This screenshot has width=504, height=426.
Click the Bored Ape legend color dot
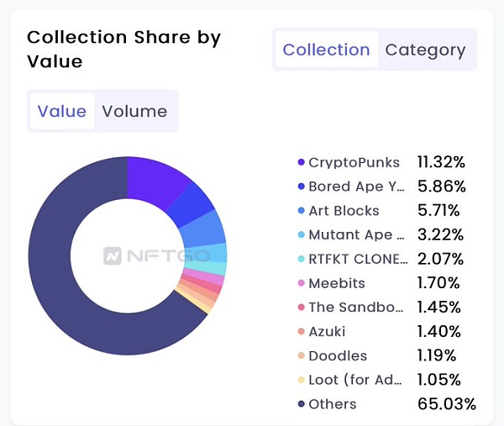[x=301, y=187]
